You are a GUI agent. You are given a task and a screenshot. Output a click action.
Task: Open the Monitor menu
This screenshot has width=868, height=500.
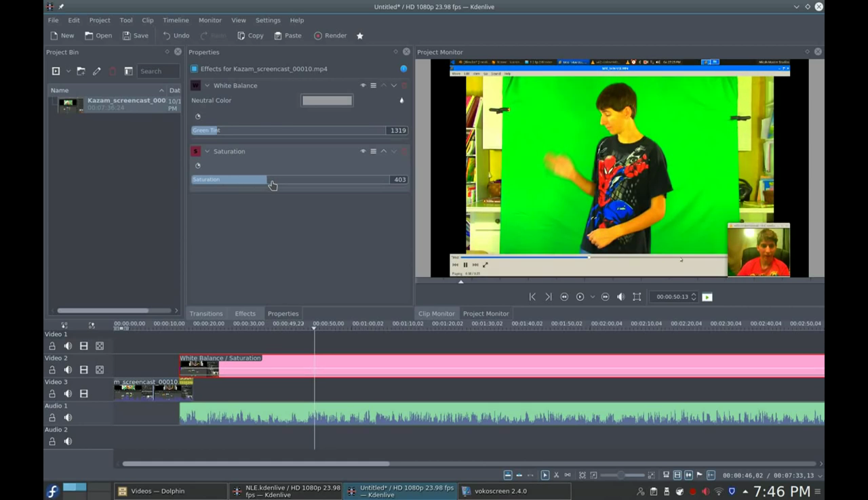tap(210, 20)
